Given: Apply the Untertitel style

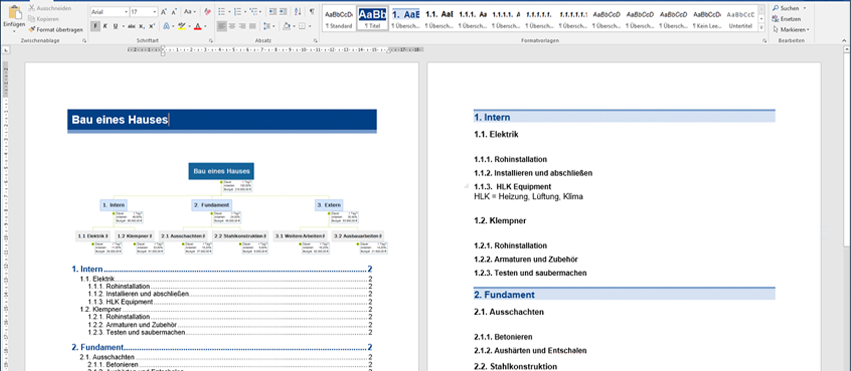Looking at the screenshot, I should click(741, 18).
